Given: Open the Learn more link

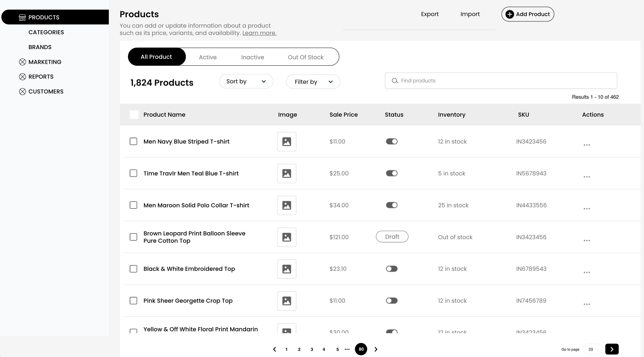Looking at the screenshot, I should click(259, 33).
